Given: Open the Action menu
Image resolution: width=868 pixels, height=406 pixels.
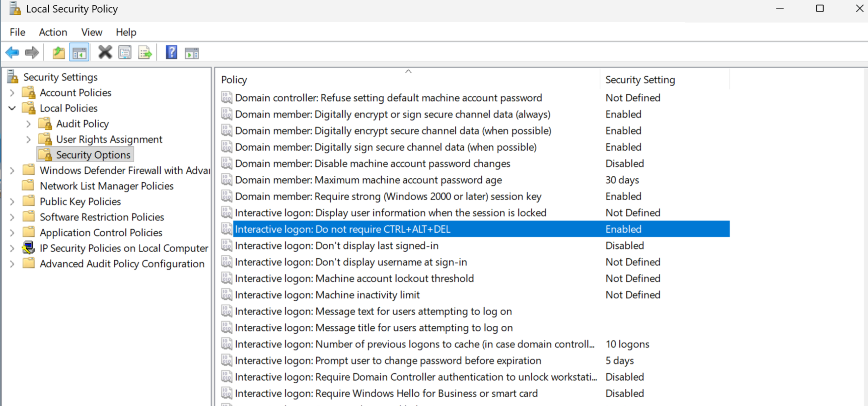Looking at the screenshot, I should 53,32.
